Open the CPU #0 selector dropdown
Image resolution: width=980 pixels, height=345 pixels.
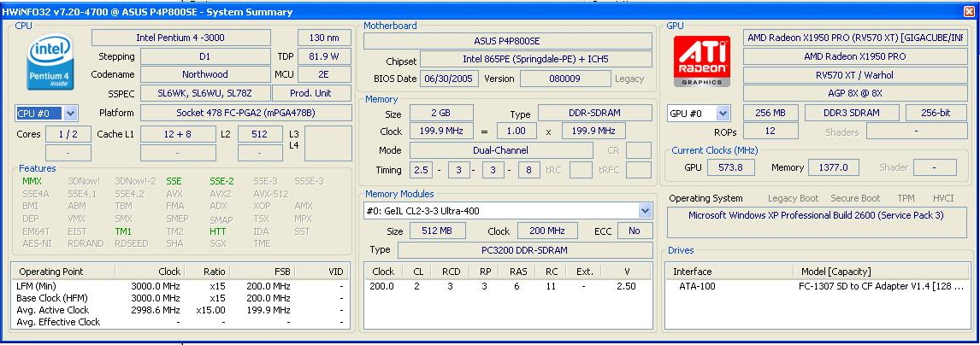71,114
